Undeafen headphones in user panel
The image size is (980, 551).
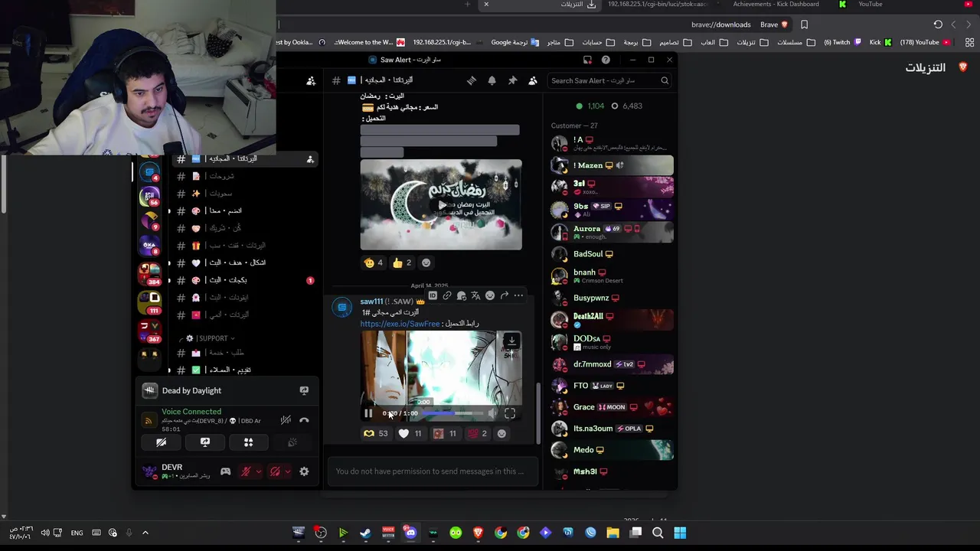click(x=275, y=471)
